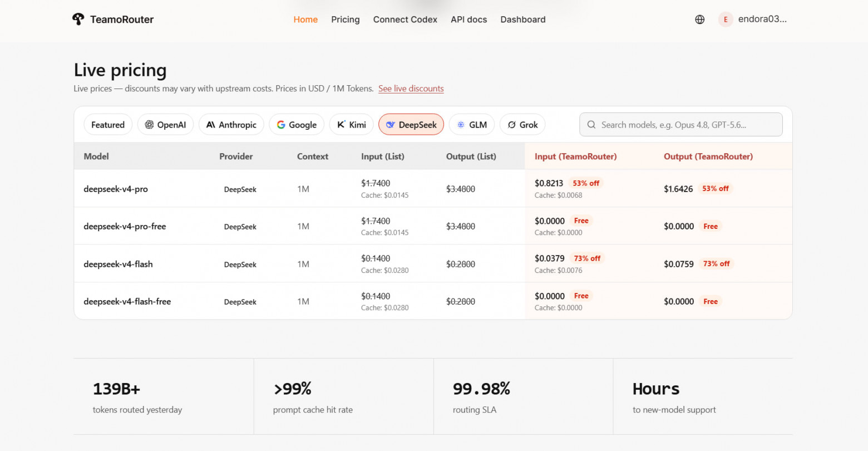Click struck-through $0.2800 in deepseek-v4-flash row

pyautogui.click(x=461, y=264)
